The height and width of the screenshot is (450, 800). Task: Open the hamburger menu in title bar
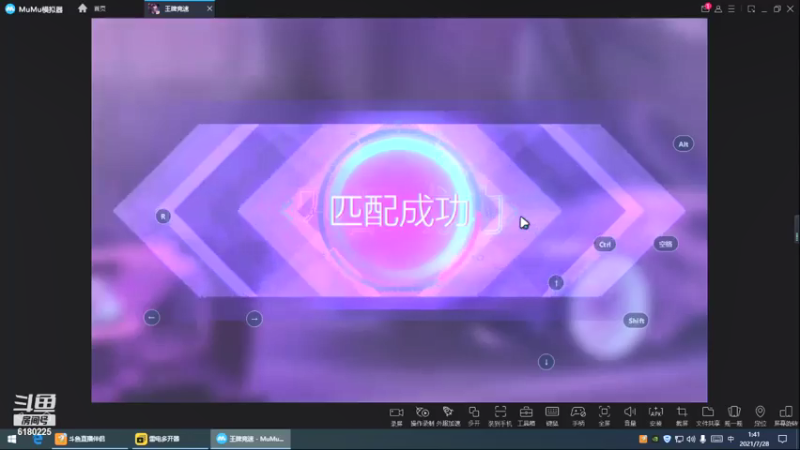731,9
